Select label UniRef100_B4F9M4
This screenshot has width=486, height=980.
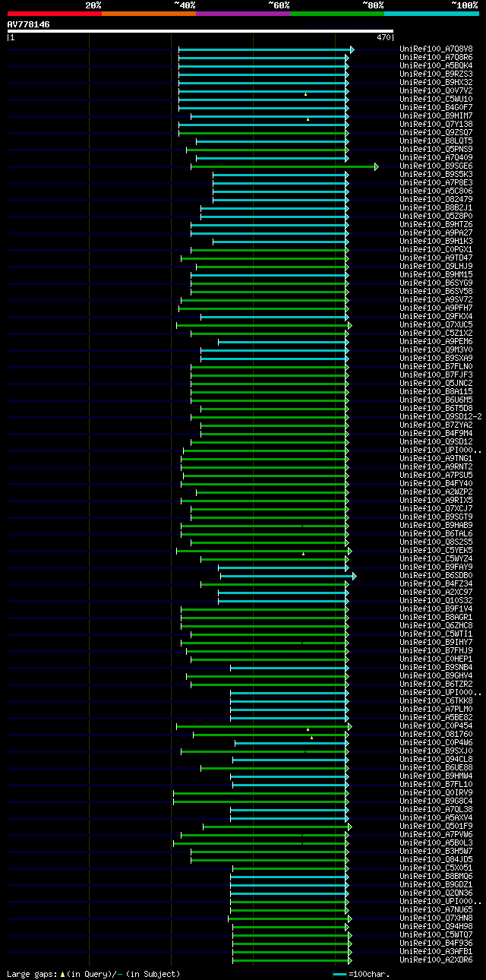436,434
